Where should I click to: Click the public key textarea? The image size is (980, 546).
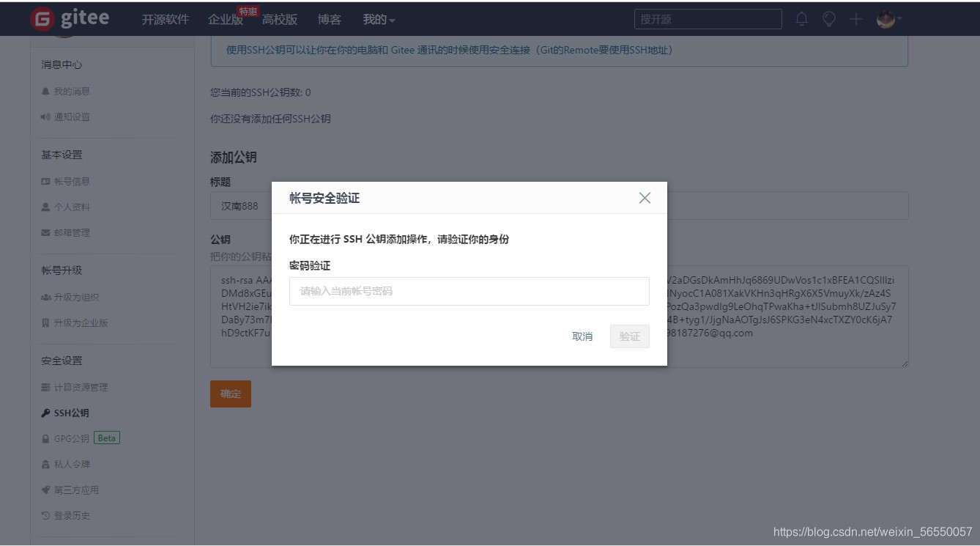(x=560, y=317)
